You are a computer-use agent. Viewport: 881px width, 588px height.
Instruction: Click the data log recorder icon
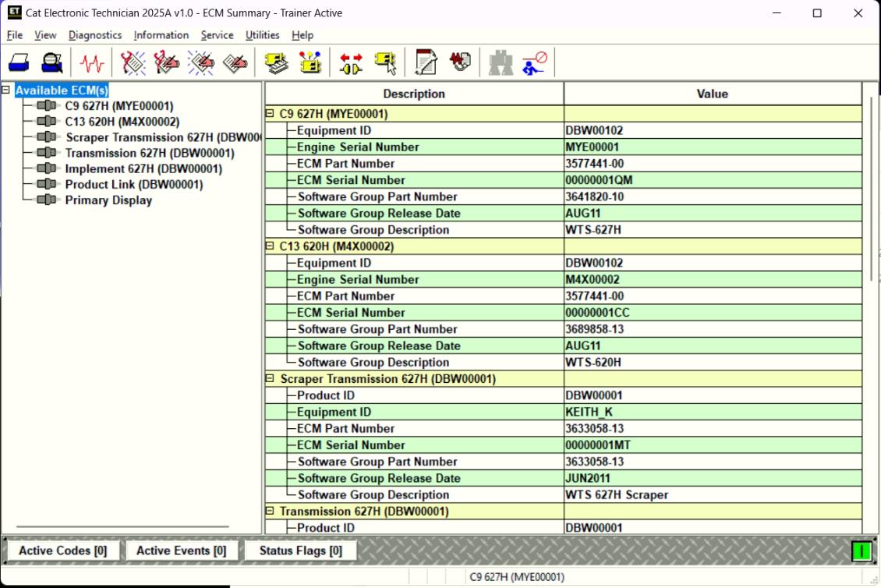pyautogui.click(x=460, y=62)
